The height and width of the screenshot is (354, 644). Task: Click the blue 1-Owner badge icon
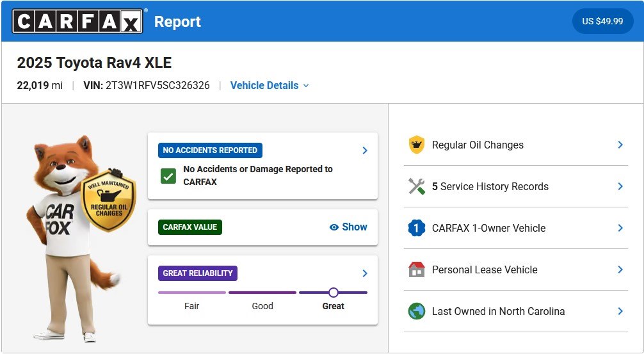(x=417, y=228)
